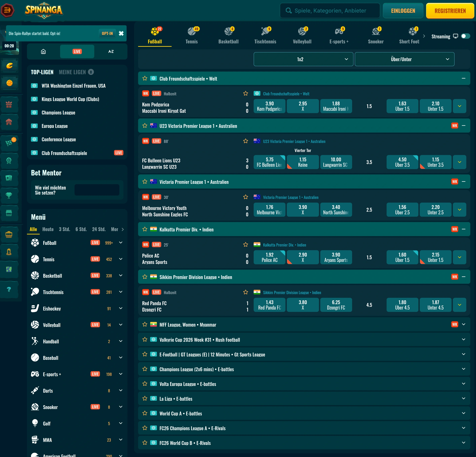Favorite the Melbourne Victory Youth match star

[x=245, y=197]
